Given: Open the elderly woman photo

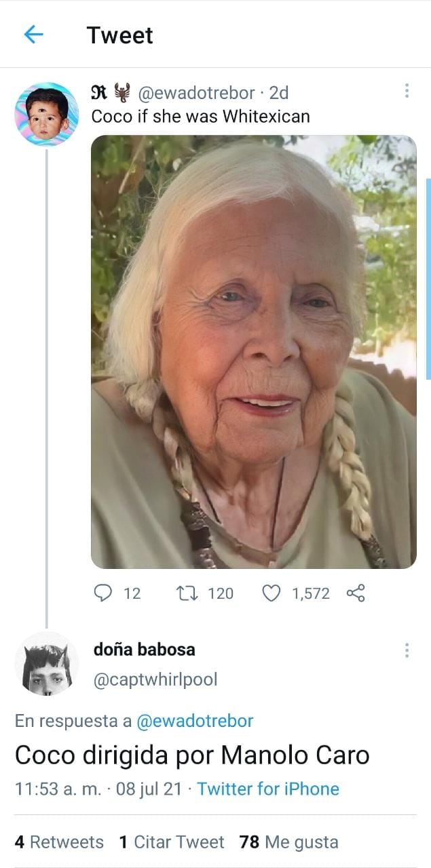Looking at the screenshot, I should (x=253, y=351).
